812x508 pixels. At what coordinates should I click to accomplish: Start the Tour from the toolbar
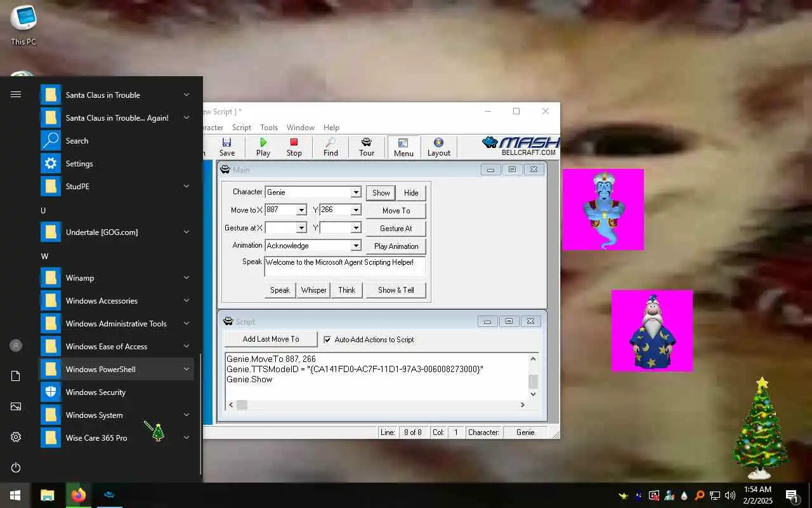coord(367,147)
